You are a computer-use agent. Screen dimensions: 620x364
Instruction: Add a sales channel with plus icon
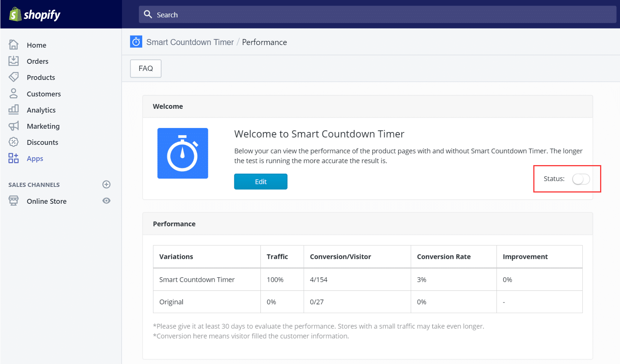pos(107,184)
